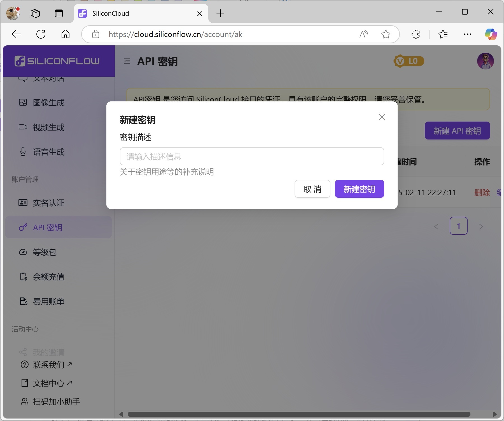Click the scrollbar's left arrow
The height and width of the screenshot is (421, 504).
click(121, 414)
